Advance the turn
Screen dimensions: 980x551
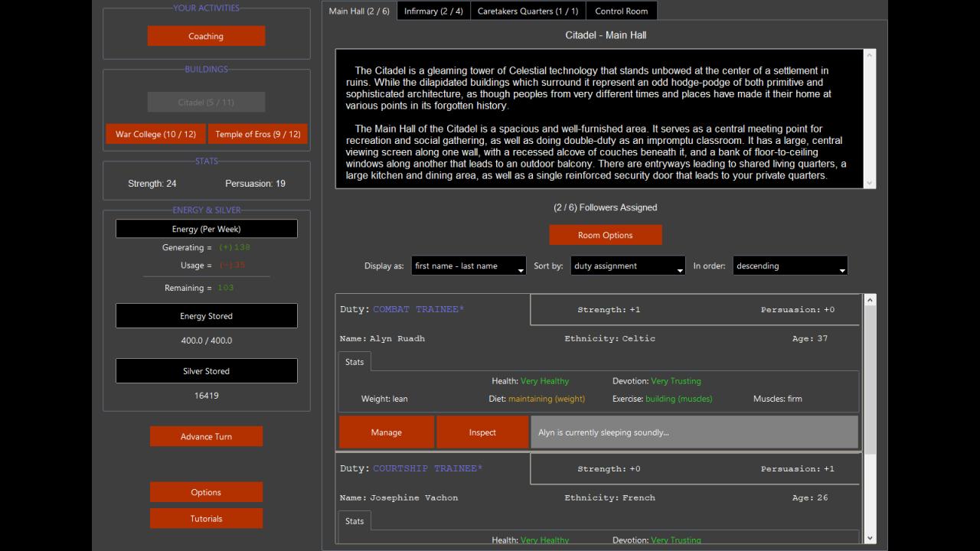pos(206,436)
